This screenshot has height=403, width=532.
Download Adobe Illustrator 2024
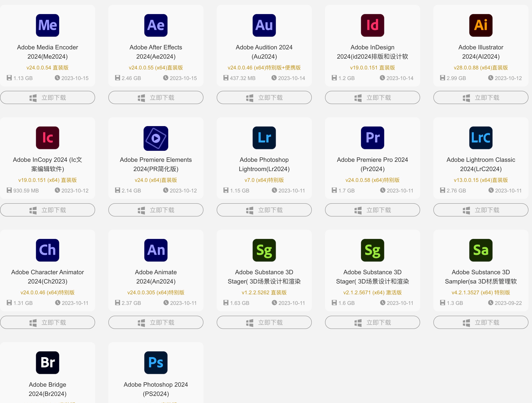(x=481, y=97)
